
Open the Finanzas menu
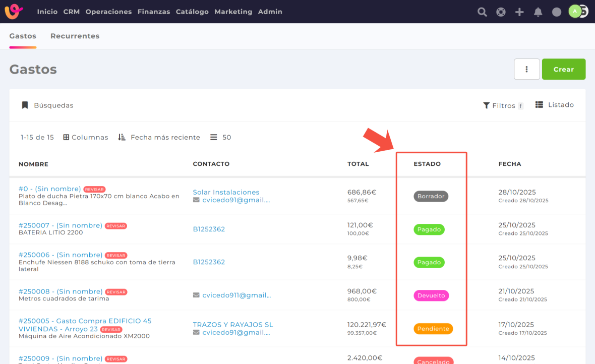click(x=153, y=12)
